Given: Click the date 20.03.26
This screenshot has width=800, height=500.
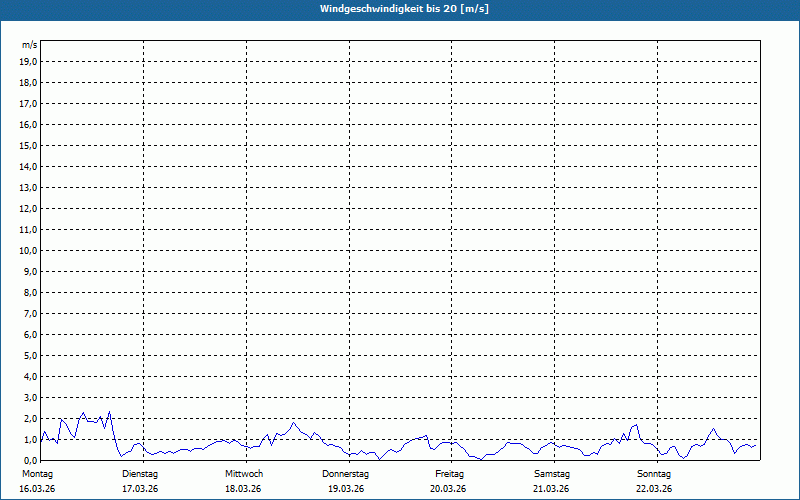Looking at the screenshot, I should point(448,489).
